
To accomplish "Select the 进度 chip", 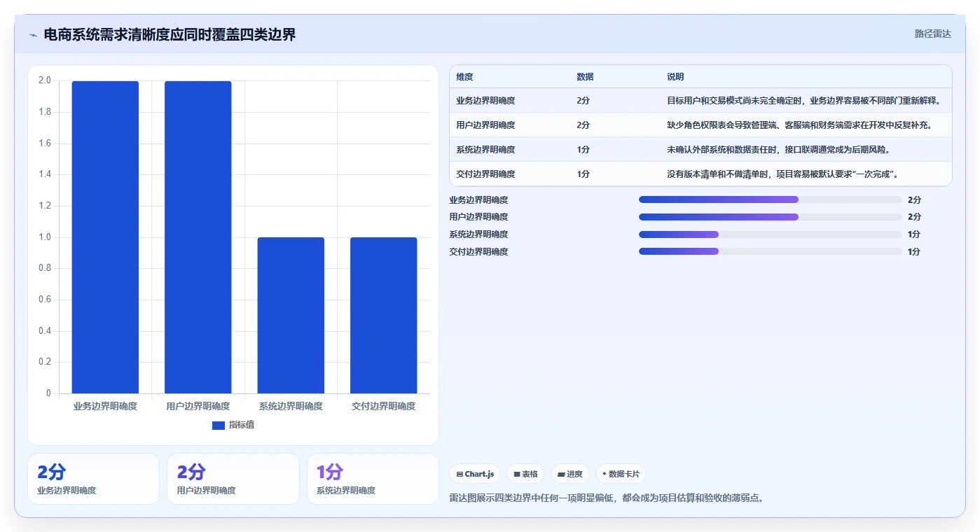I will click(570, 474).
